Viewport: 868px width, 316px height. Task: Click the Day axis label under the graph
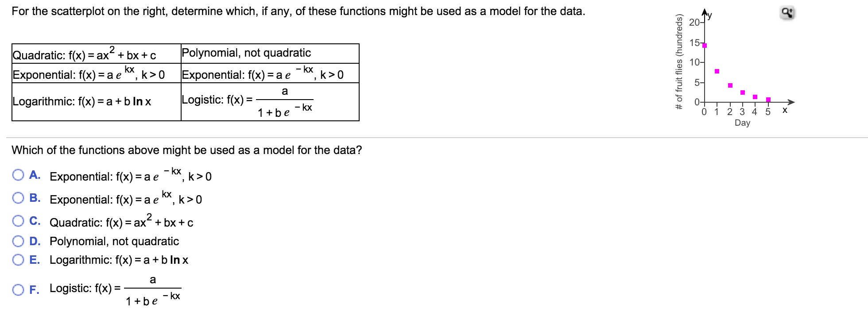[743, 123]
